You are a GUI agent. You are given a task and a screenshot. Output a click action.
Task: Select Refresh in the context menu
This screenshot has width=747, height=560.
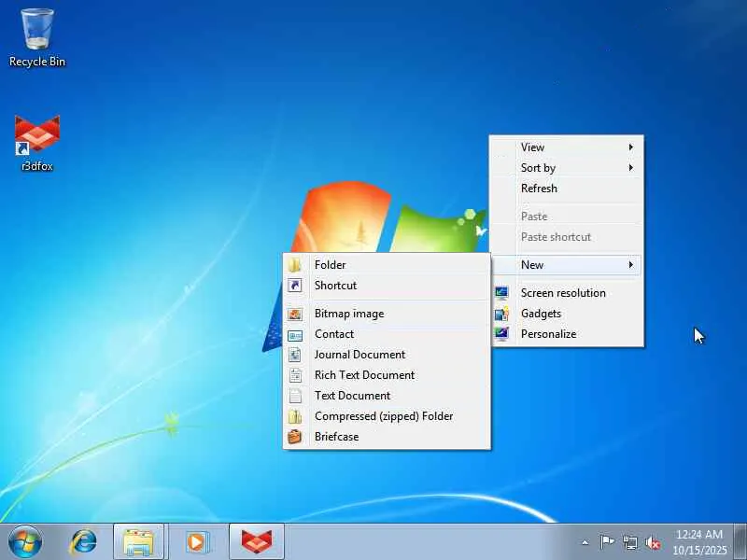pyautogui.click(x=567, y=189)
